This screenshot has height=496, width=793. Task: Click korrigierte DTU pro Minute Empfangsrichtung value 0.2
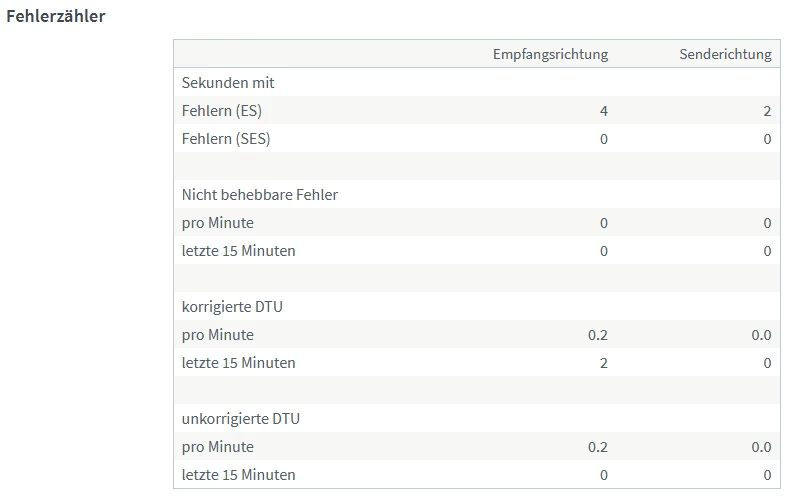(598, 335)
